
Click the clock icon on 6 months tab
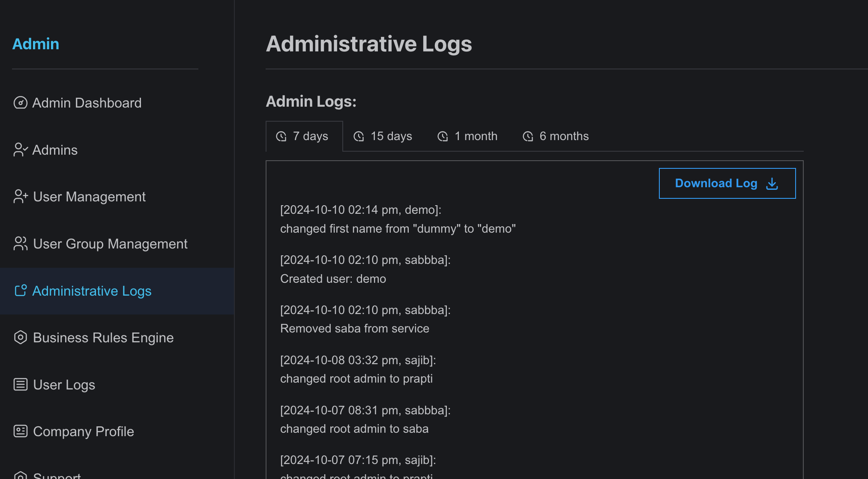point(528,136)
